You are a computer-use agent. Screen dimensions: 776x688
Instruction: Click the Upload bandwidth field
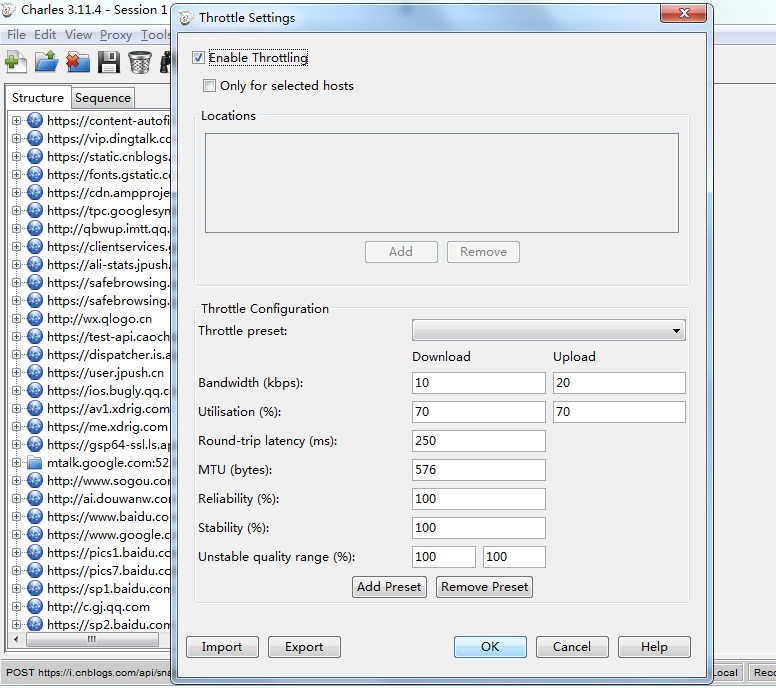coord(619,383)
